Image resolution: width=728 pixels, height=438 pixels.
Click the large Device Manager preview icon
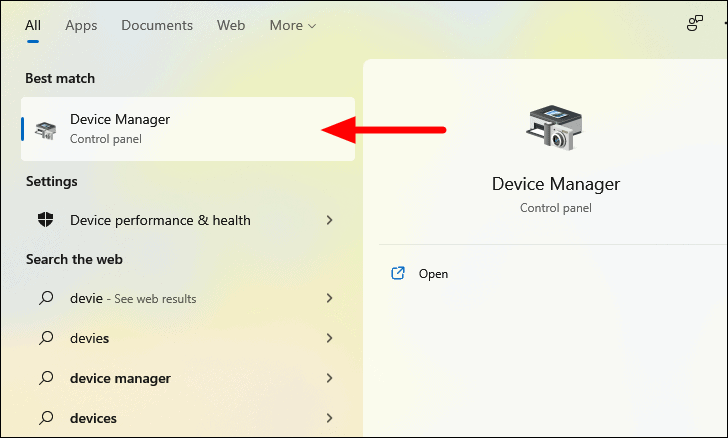pyautogui.click(x=554, y=128)
